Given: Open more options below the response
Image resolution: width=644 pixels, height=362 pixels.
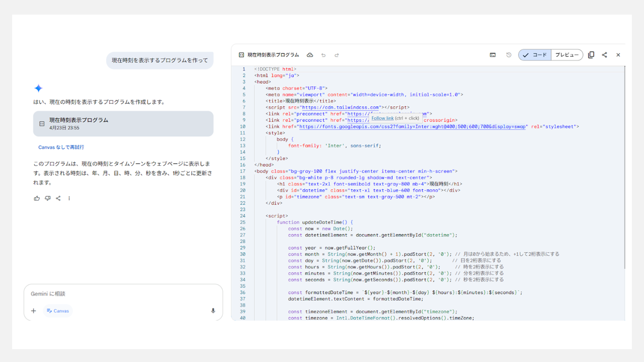Looking at the screenshot, I should click(69, 198).
